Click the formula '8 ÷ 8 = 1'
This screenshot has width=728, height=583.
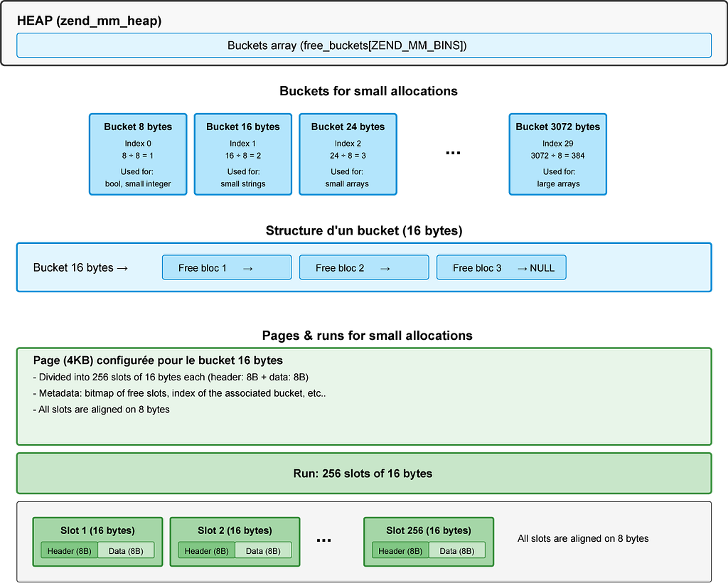click(x=138, y=156)
